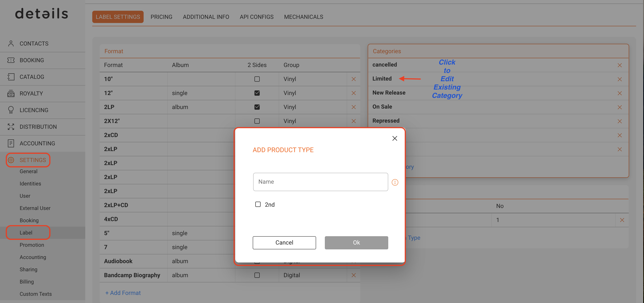Image resolution: width=644 pixels, height=303 pixels.
Task: Uncheck 2 Sides for 12" format
Action: (257, 93)
